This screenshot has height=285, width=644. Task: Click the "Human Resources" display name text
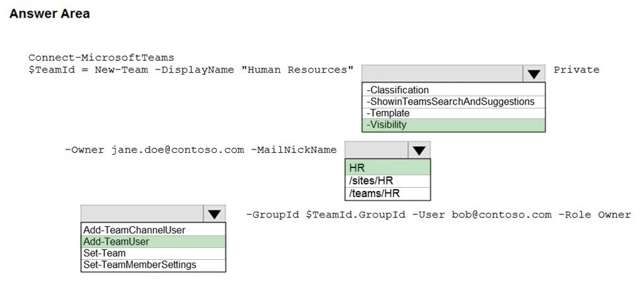point(298,70)
